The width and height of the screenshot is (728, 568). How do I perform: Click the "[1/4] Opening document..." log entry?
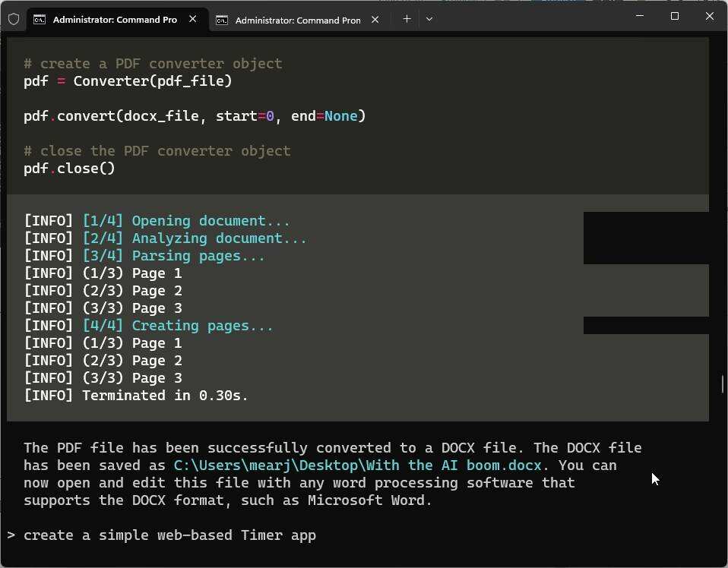tap(185, 221)
